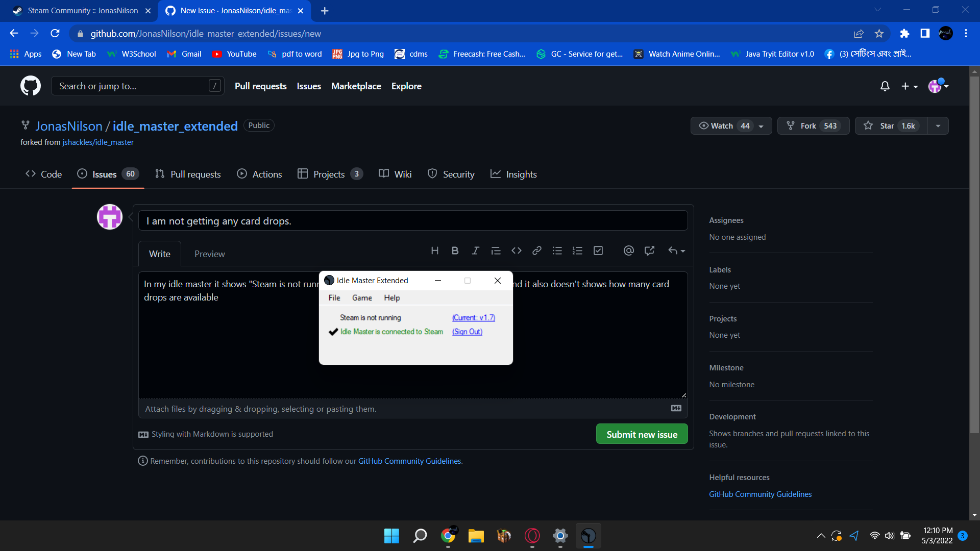Bookmark this page with the star icon
Screen dimensions: 980x551
[879, 34]
